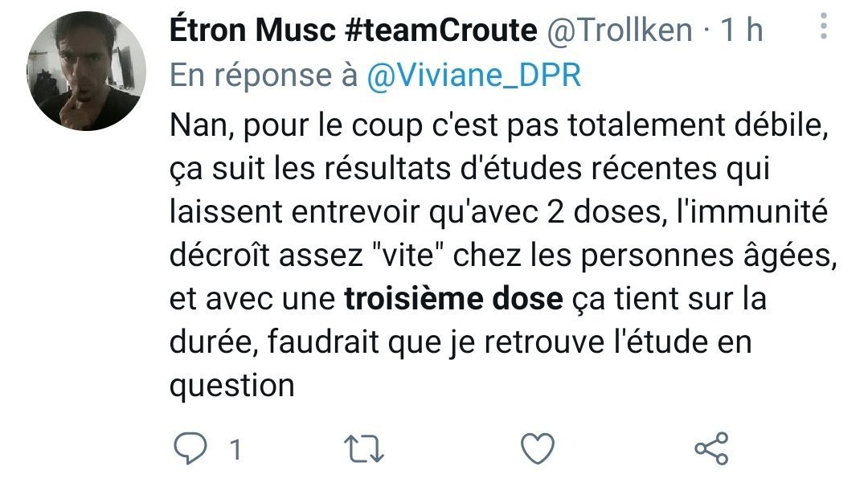Click the 1 h timestamp
This screenshot has height=491, width=868.
(741, 30)
